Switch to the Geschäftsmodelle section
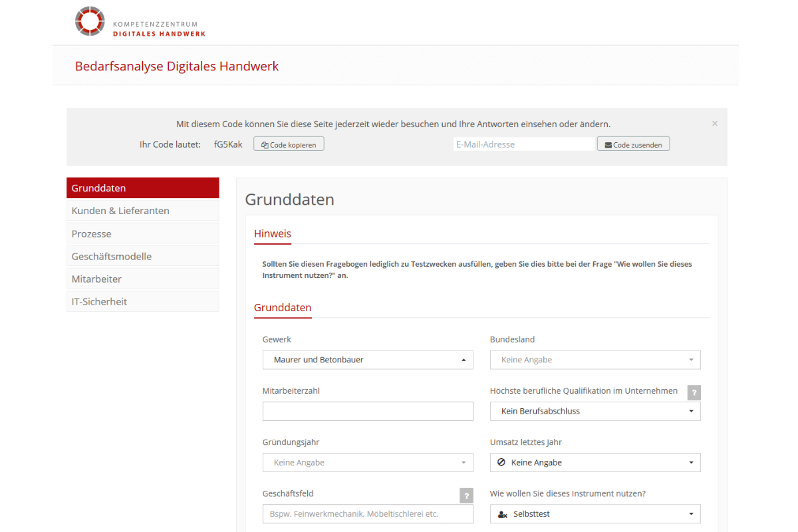The image size is (798, 532). 142,256
